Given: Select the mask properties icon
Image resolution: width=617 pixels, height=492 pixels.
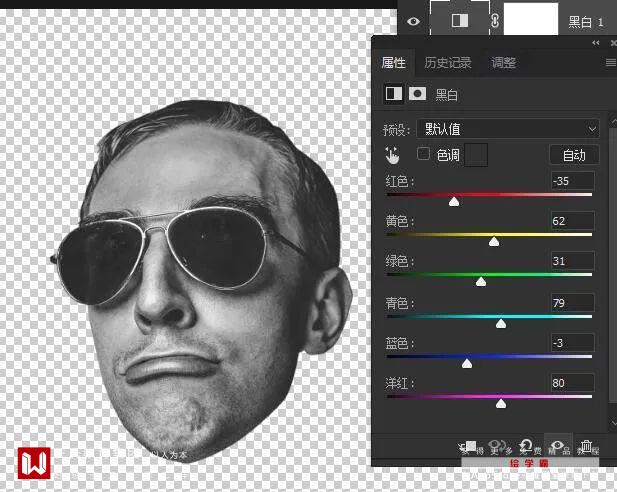Looking at the screenshot, I should click(417, 94).
